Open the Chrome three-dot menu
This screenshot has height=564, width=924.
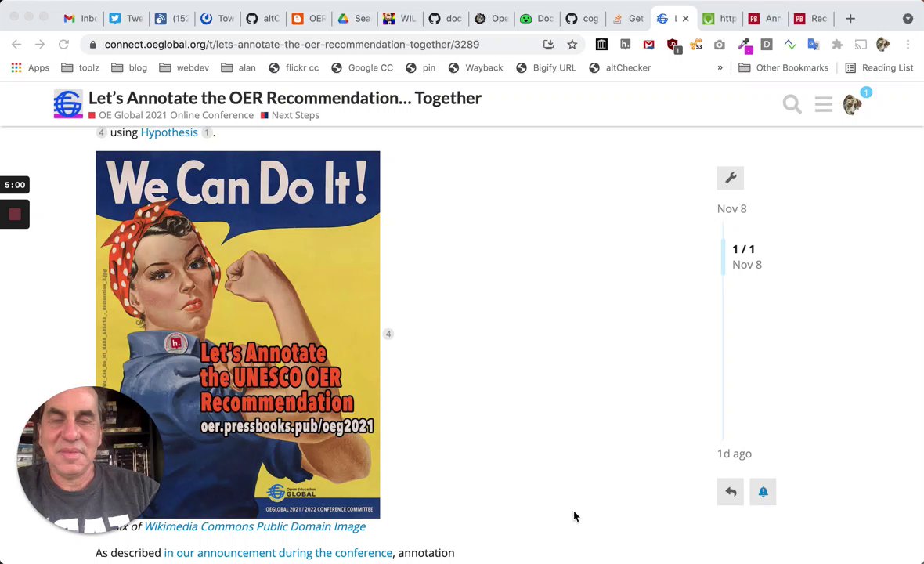point(908,44)
